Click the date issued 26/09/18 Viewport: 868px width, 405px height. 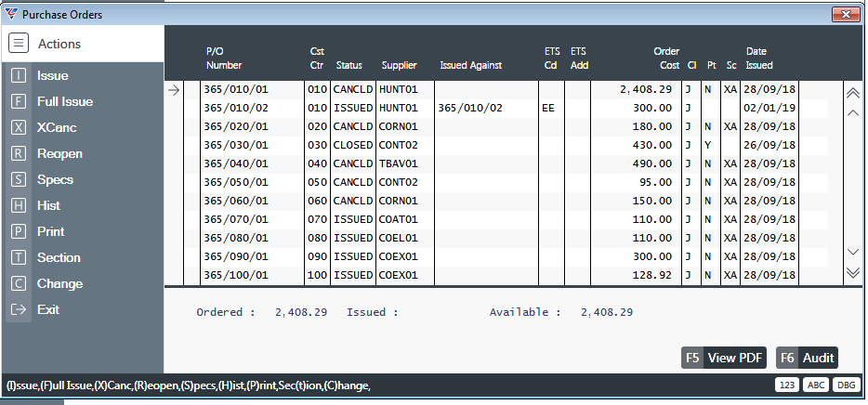pos(769,145)
